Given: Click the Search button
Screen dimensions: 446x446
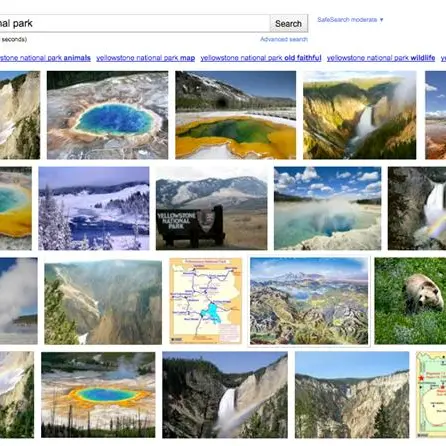Looking at the screenshot, I should coord(288,23).
